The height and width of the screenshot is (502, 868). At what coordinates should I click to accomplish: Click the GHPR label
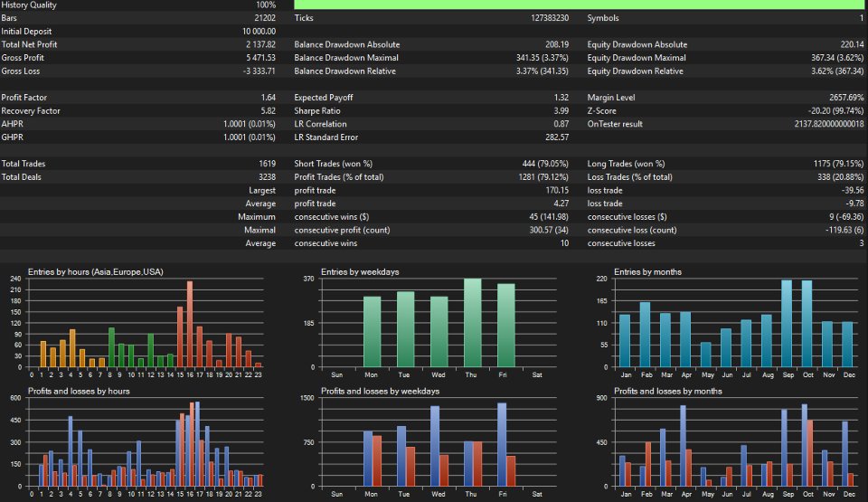click(12, 137)
